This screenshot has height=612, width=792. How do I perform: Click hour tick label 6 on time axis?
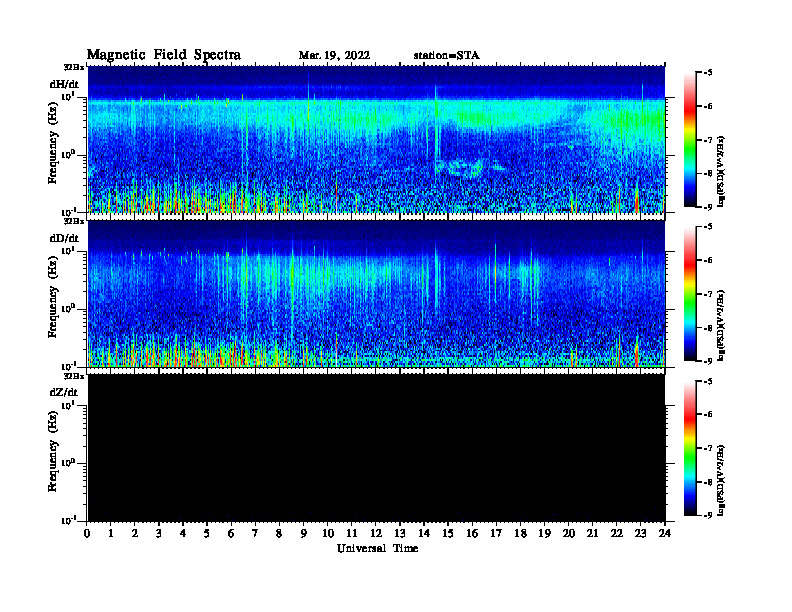(x=231, y=534)
